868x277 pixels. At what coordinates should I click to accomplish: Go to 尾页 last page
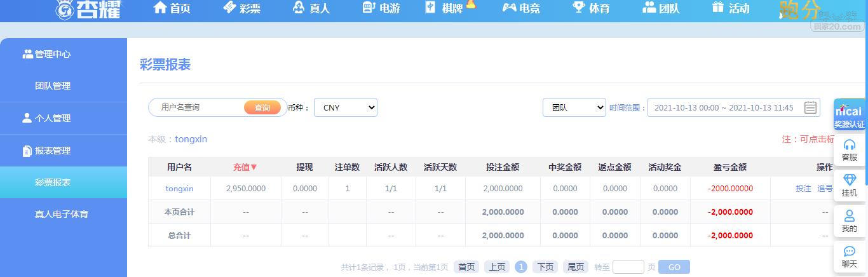click(x=576, y=267)
